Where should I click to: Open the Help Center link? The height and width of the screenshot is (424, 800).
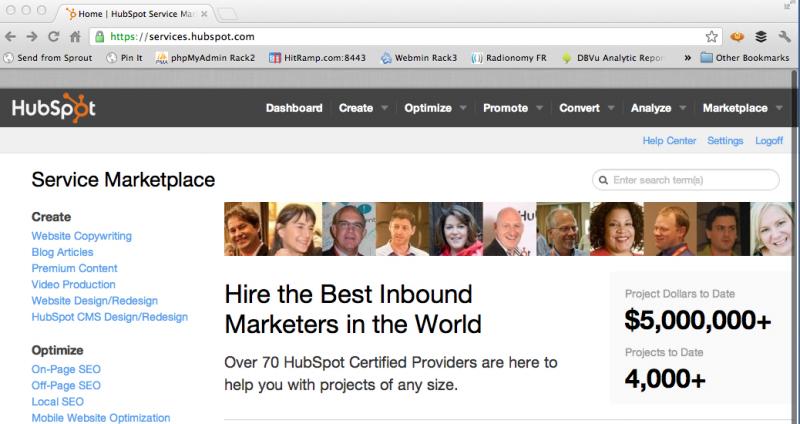coord(669,140)
